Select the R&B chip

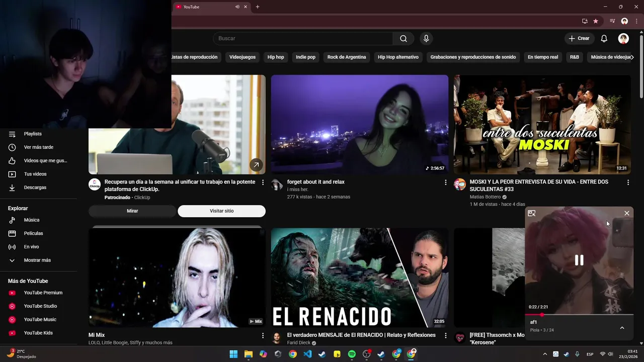pyautogui.click(x=575, y=57)
